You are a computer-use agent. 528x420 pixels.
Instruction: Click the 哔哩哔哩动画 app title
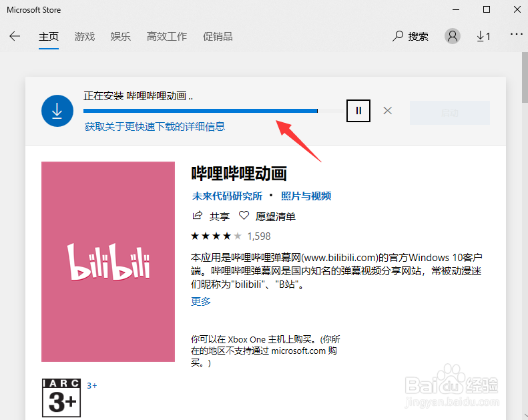coord(239,174)
